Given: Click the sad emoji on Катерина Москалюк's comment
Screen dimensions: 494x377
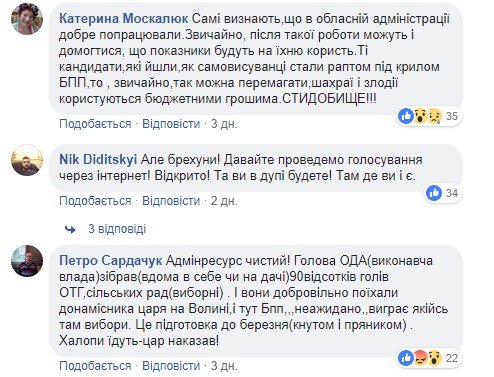Looking at the screenshot, I should pyautogui.click(x=435, y=116).
